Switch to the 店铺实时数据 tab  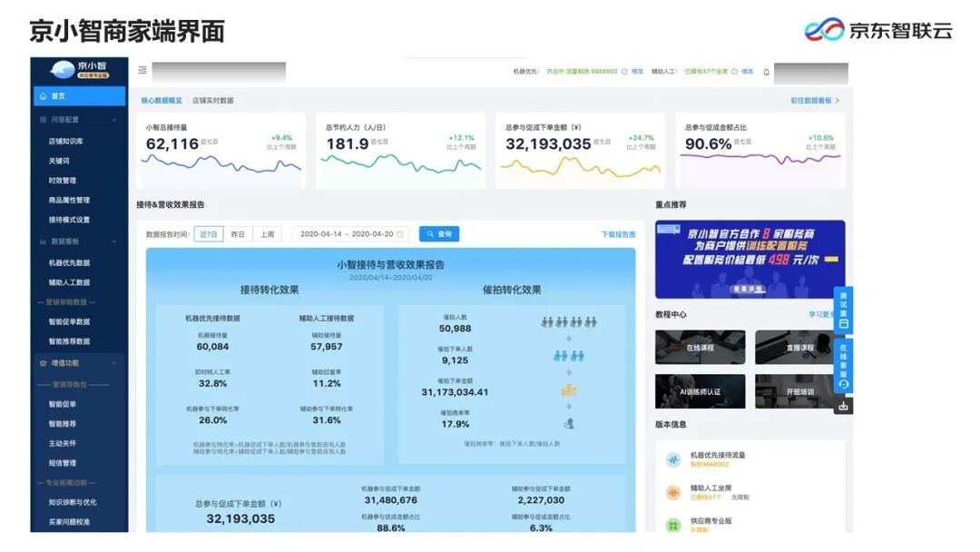[x=213, y=100]
